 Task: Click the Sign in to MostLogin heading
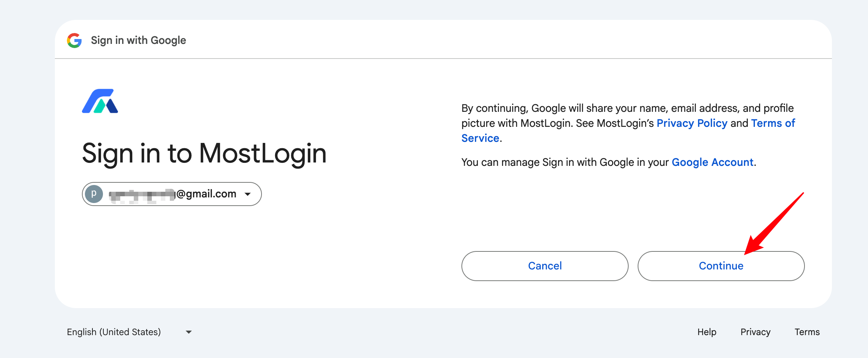[x=204, y=153]
